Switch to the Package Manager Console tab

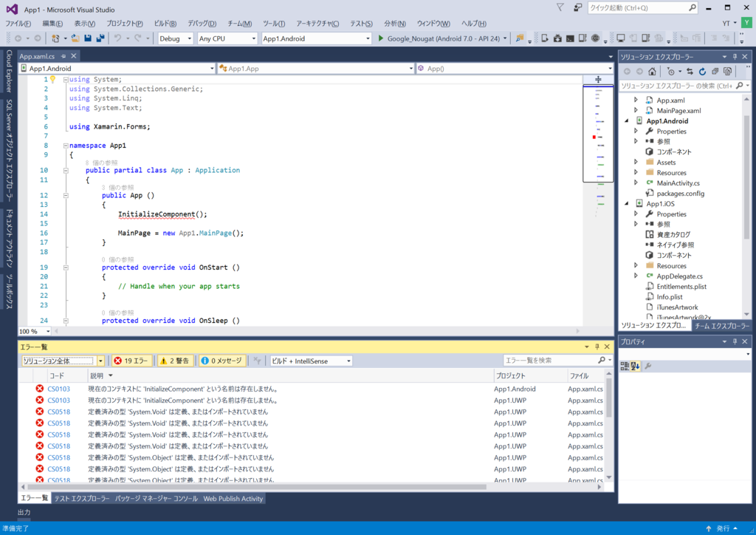(157, 498)
